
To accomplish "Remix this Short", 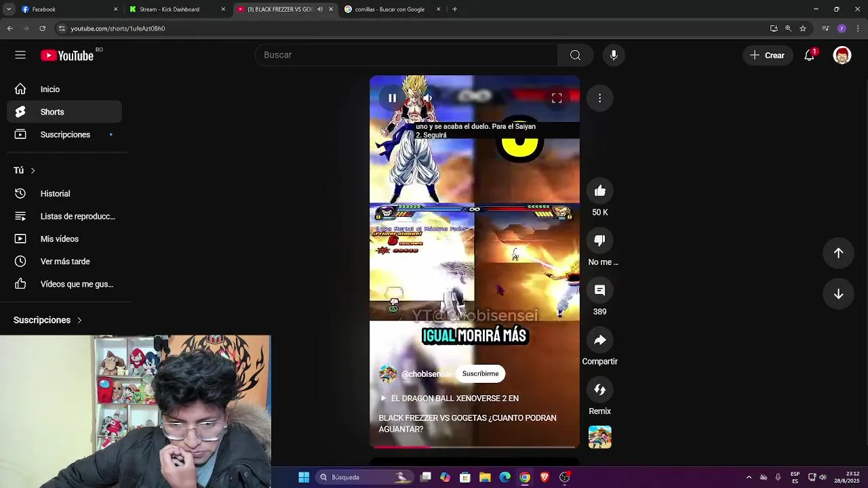I will click(600, 390).
